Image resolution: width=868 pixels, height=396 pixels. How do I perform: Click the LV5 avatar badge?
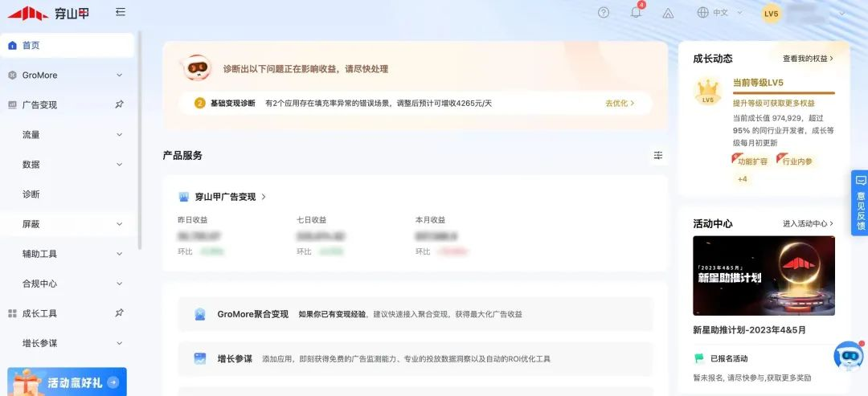click(x=771, y=14)
